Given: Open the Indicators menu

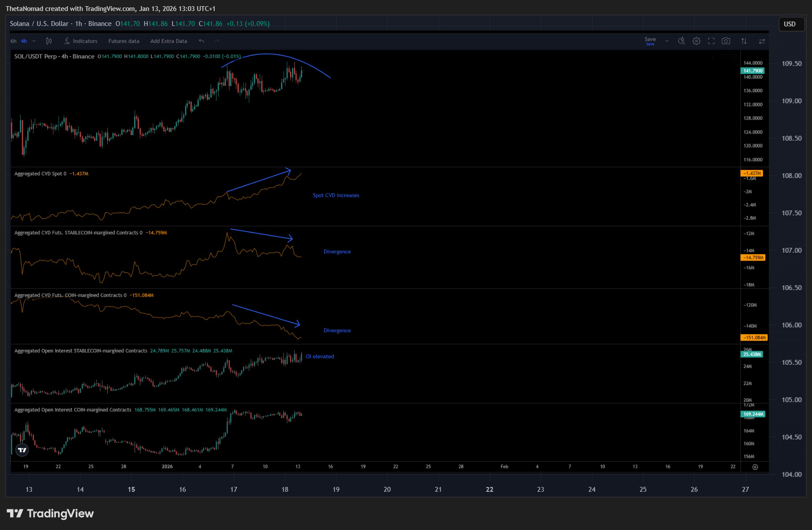Looking at the screenshot, I should (x=80, y=41).
